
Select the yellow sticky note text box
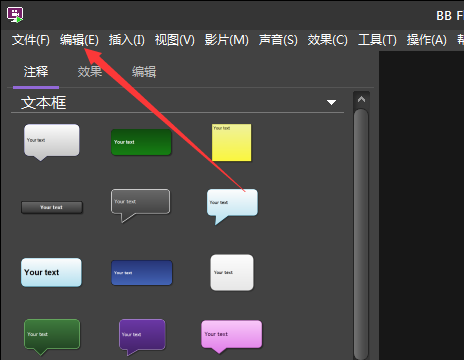point(232,142)
